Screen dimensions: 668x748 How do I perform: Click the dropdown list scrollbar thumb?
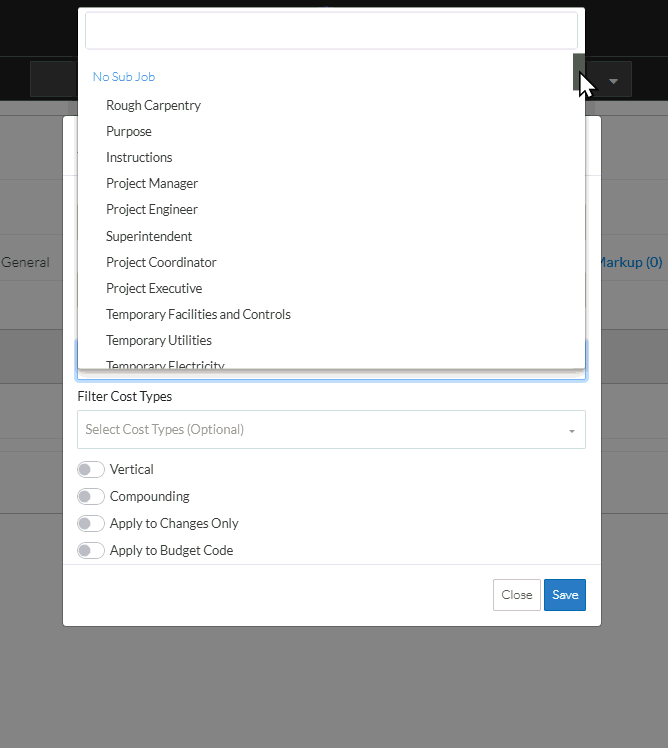[x=578, y=72]
